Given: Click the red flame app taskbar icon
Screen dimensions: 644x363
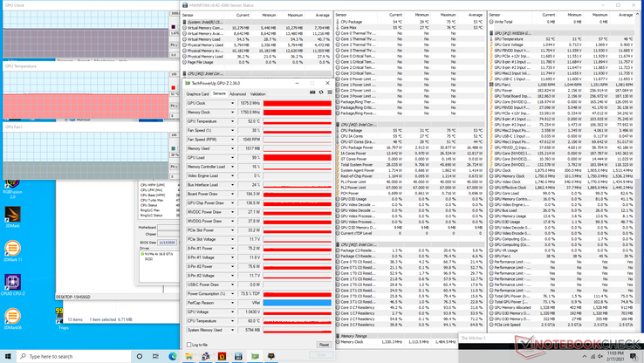Looking at the screenshot, I should point(222,356).
